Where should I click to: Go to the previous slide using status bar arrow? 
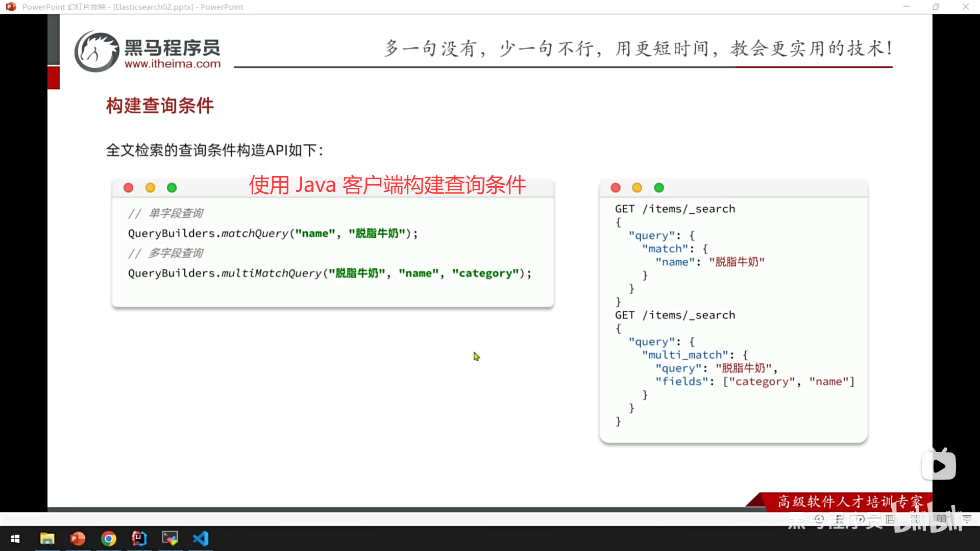[820, 519]
